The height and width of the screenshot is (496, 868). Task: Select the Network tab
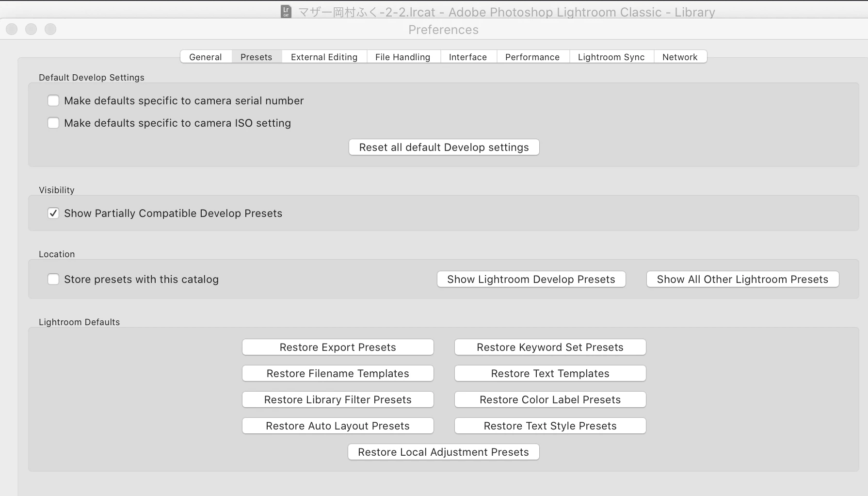click(680, 57)
